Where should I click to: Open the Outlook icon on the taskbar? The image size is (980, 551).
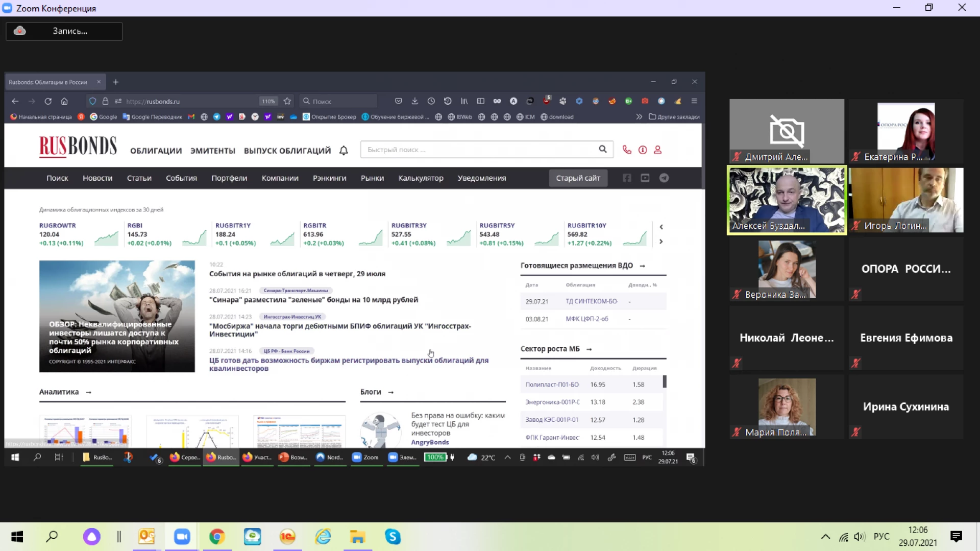[146, 537]
